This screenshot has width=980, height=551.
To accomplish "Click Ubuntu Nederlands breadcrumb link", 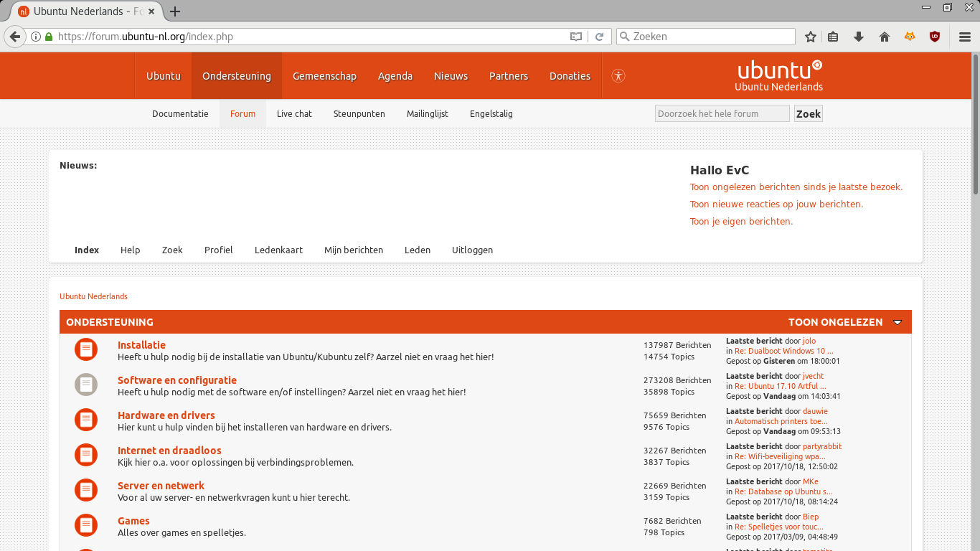I will [x=93, y=296].
